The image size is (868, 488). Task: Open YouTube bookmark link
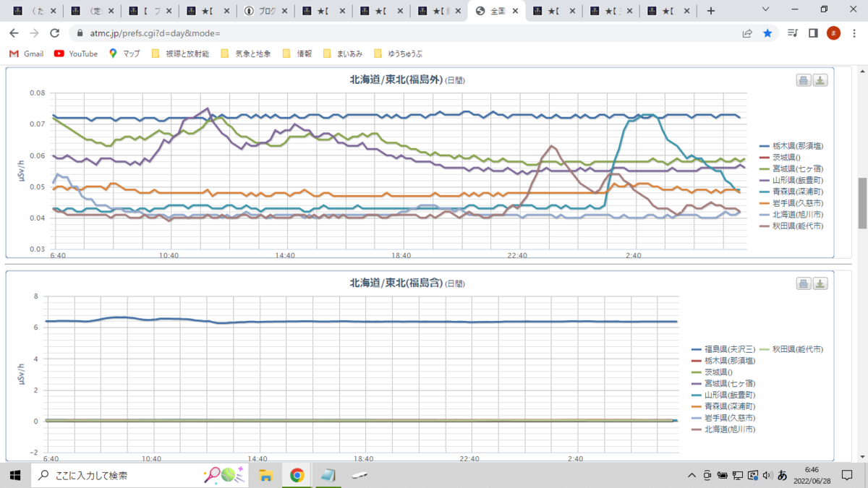pos(76,53)
